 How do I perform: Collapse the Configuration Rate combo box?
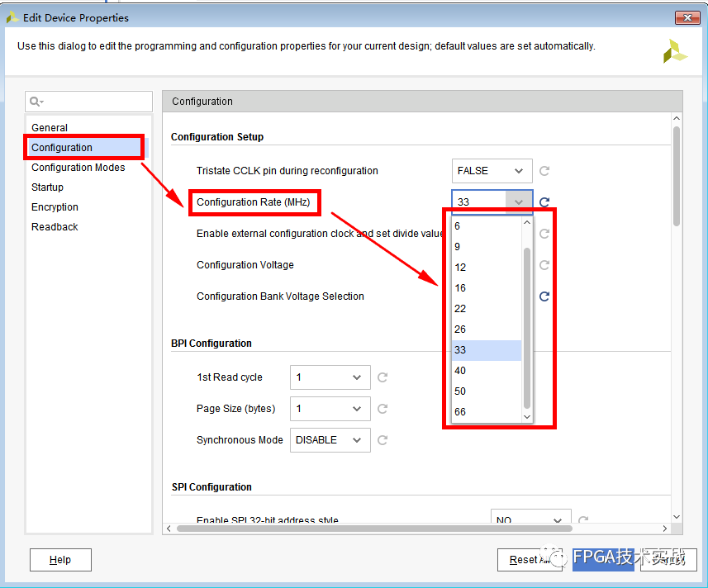click(x=519, y=202)
